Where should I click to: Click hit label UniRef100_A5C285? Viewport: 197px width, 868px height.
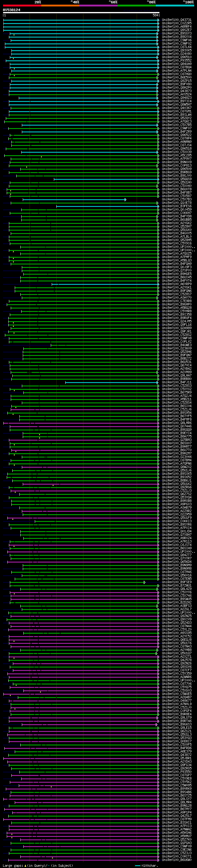pos(176,155)
